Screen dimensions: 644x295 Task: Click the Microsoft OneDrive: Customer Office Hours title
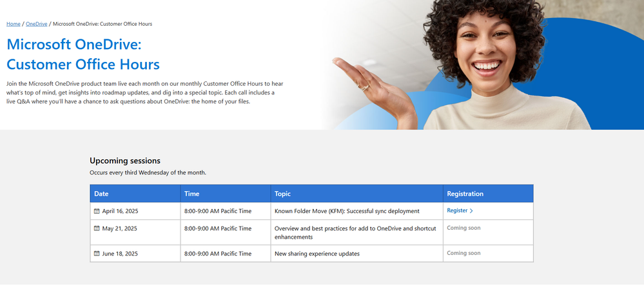83,54
